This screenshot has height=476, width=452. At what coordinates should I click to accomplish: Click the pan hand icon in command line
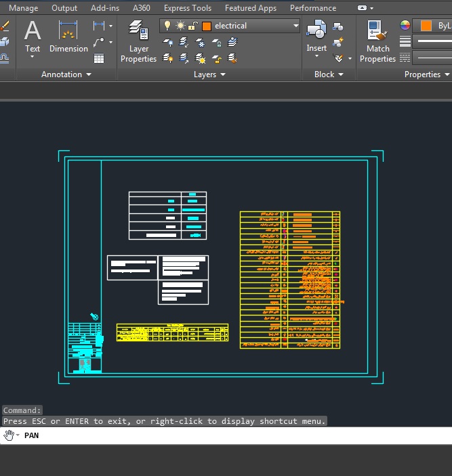(x=9, y=435)
